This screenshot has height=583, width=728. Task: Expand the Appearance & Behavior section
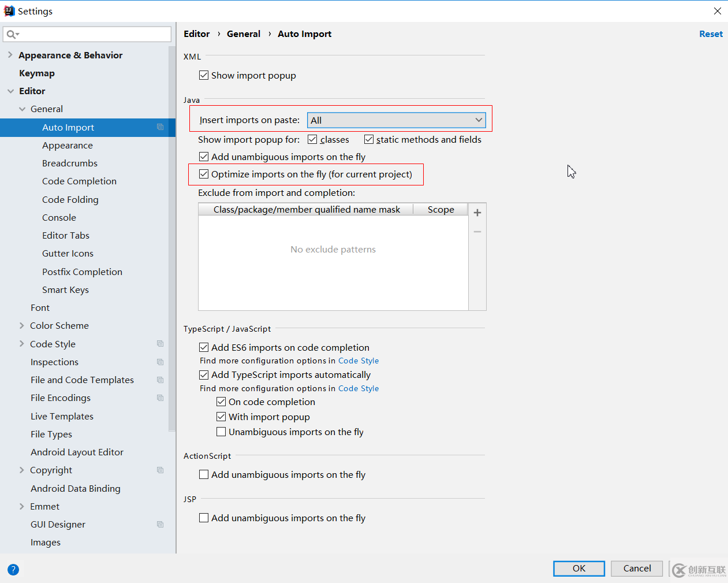pyautogui.click(x=10, y=55)
